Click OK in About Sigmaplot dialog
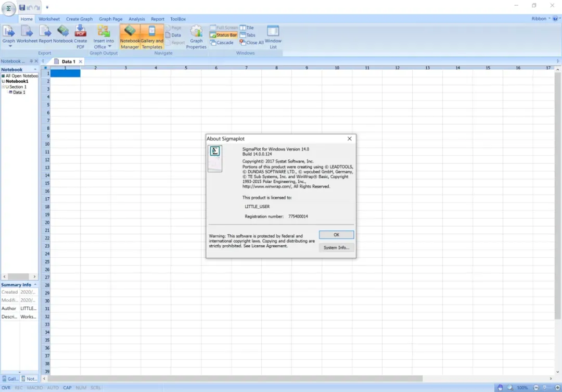 coord(336,235)
